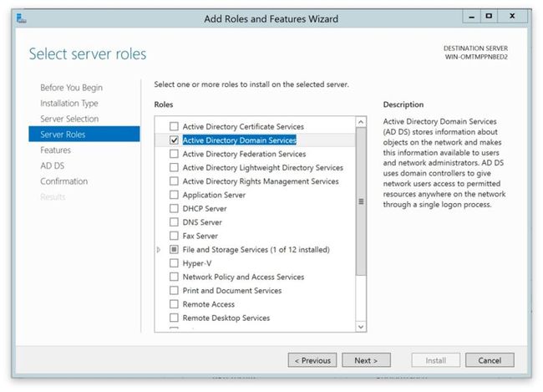
Task: Open the AD DS step
Action: [x=53, y=165]
